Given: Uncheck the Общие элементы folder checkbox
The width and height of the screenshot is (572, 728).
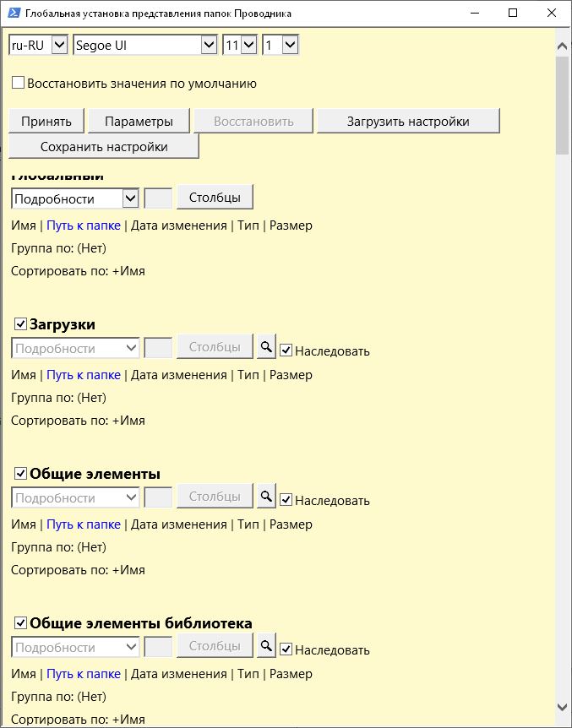Looking at the screenshot, I should 20,474.
